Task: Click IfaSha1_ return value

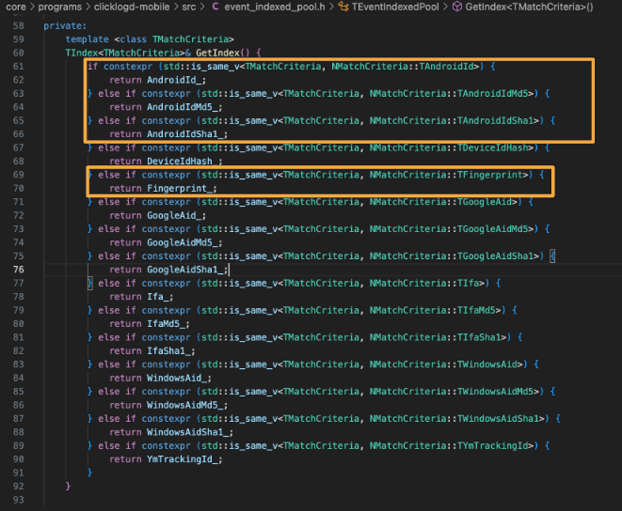Action: click(169, 351)
